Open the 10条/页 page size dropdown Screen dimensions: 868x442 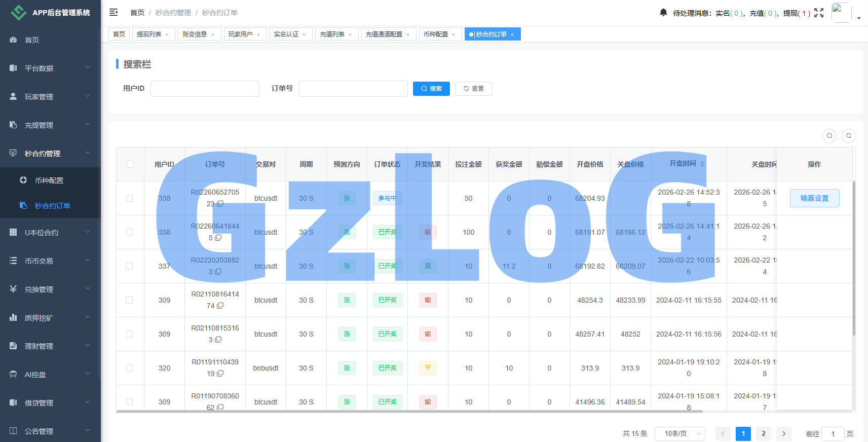(680, 433)
